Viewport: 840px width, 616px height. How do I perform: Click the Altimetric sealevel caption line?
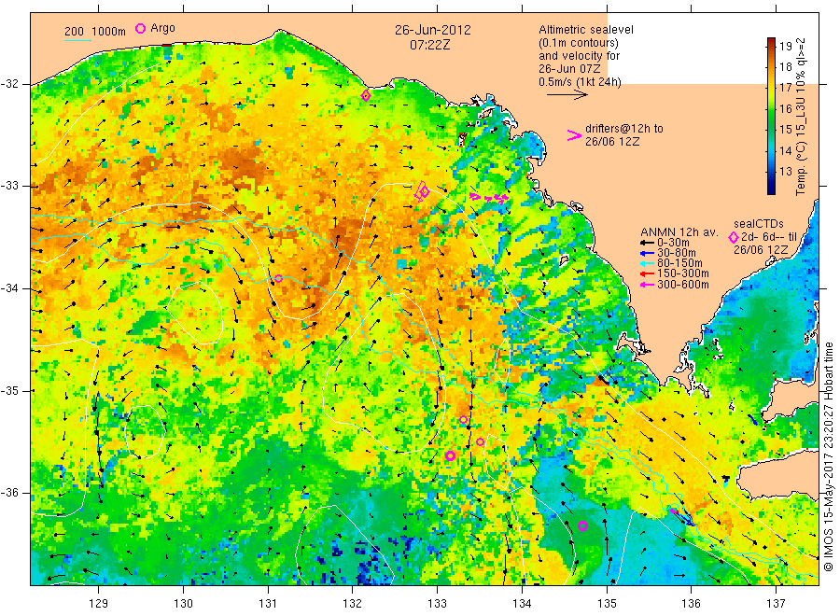[586, 30]
